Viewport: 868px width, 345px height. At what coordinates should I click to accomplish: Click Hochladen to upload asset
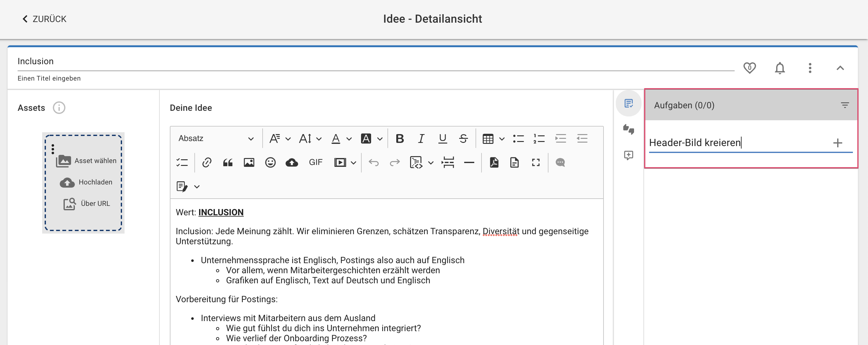[86, 182]
